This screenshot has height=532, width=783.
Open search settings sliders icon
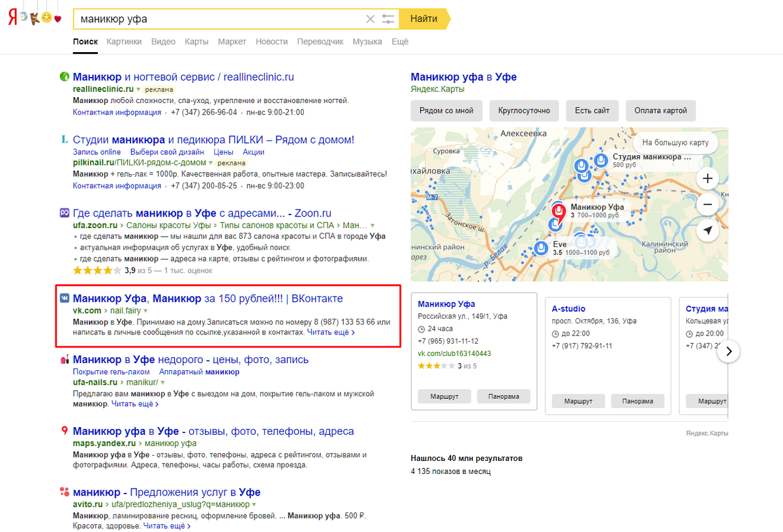[388, 19]
